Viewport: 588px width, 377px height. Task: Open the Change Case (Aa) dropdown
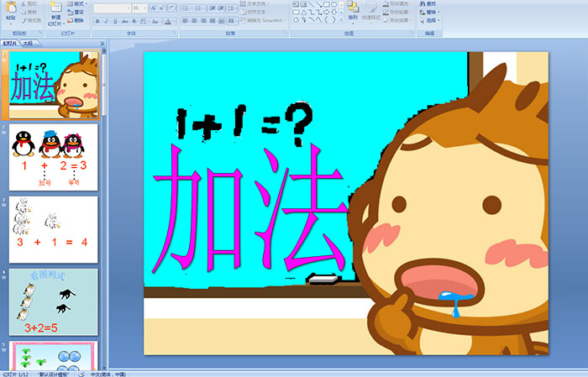[x=155, y=21]
